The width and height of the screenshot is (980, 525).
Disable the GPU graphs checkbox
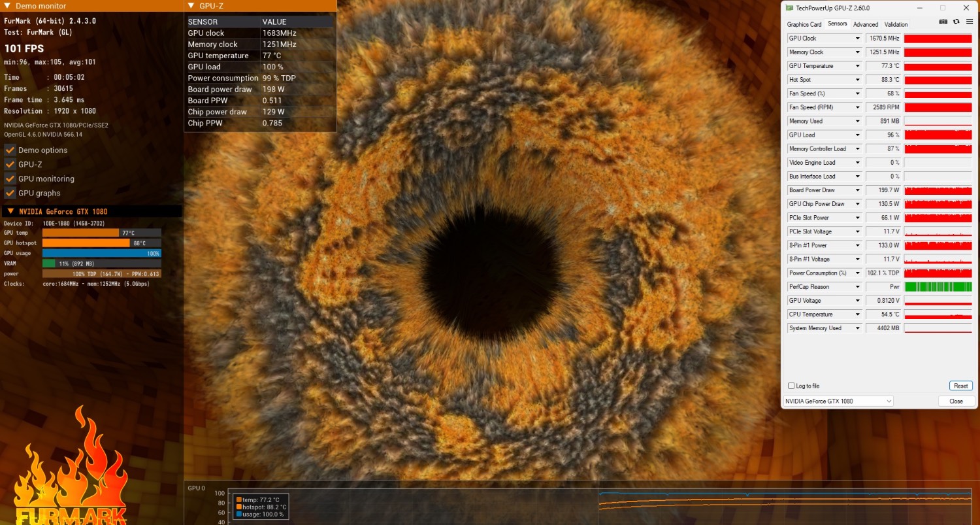(10, 193)
